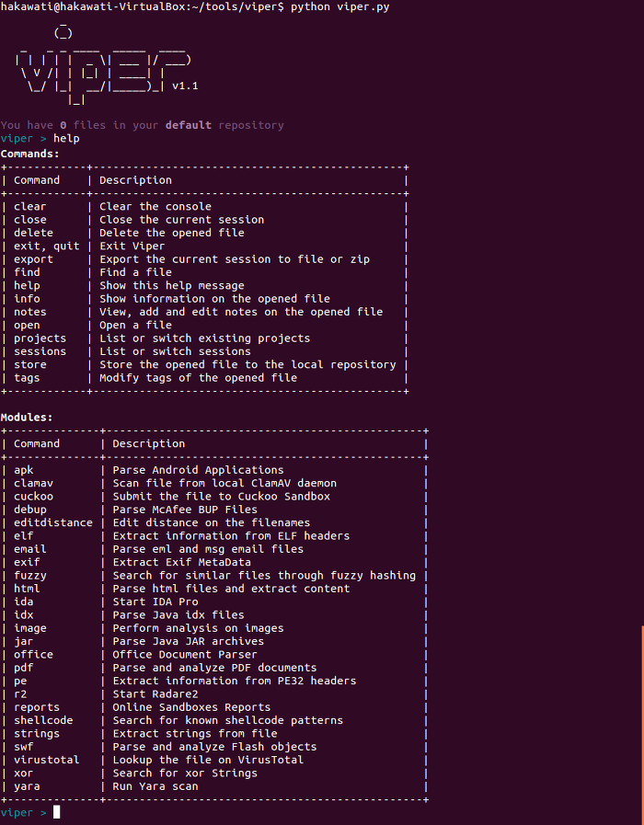Click the 'office' module name
Image resolution: width=644 pixels, height=825 pixels.
tap(34, 654)
